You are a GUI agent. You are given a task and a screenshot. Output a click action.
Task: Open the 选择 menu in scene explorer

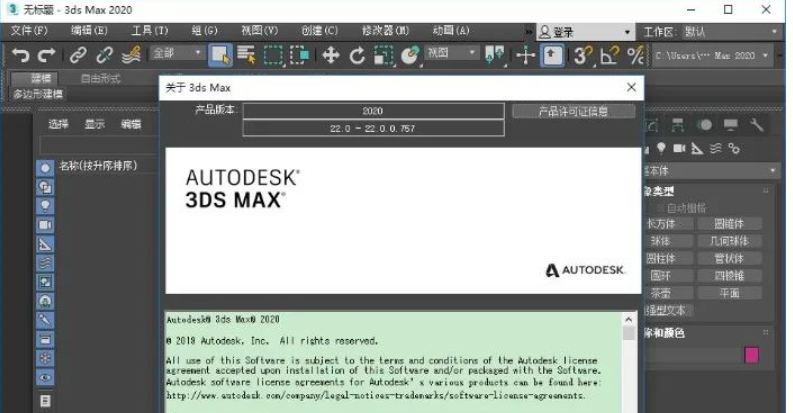pyautogui.click(x=58, y=124)
